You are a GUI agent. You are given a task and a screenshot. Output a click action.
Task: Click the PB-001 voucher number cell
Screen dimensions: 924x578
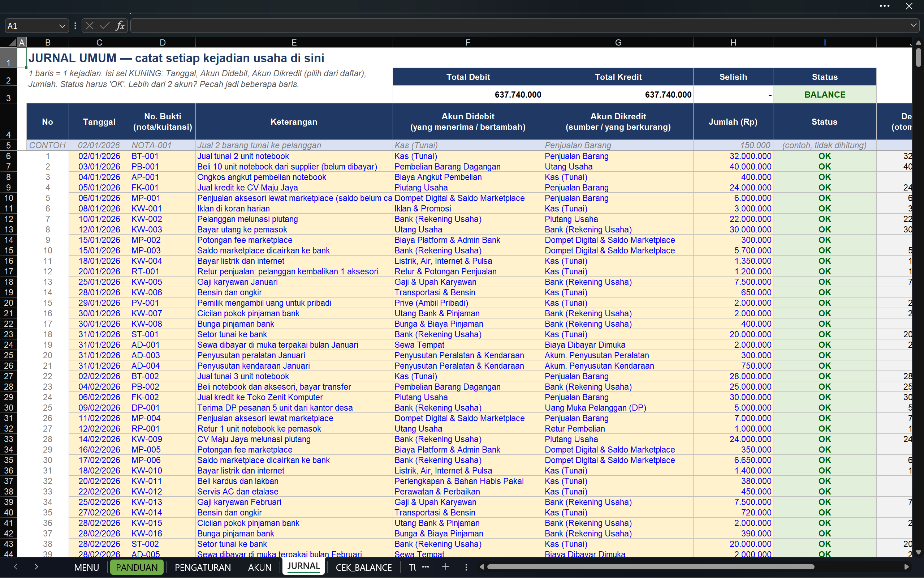(162, 167)
